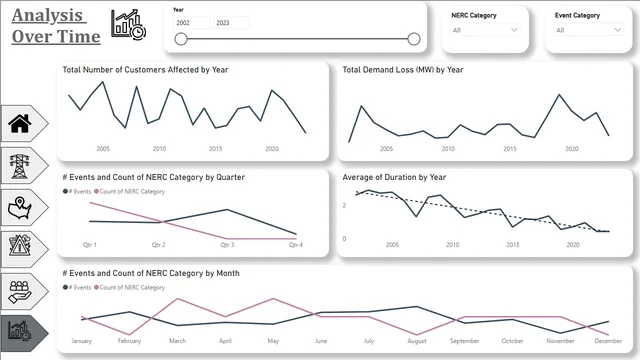
Task: Expand the NERC Category dropdown
Action: point(485,30)
